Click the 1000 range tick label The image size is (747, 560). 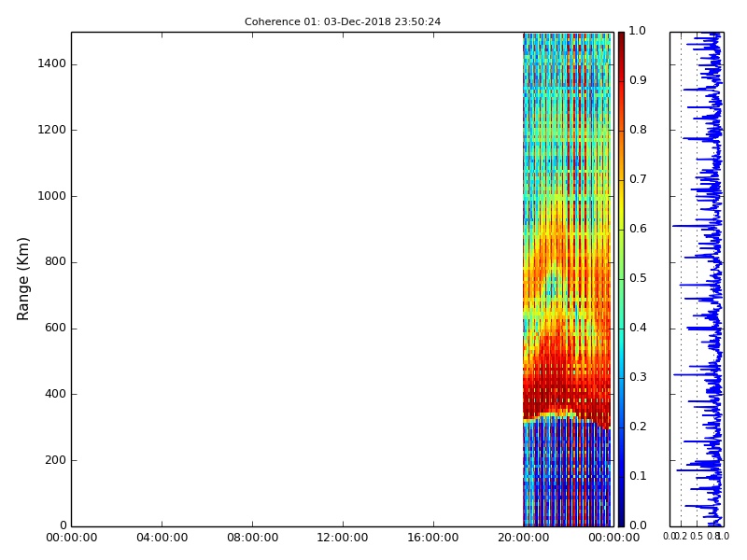pyautogui.click(x=52, y=196)
